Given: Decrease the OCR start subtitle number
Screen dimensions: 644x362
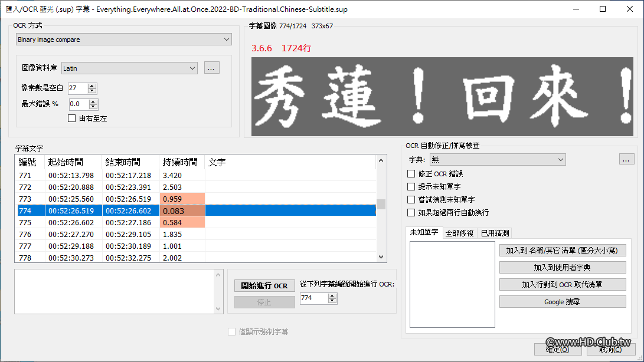Looking at the screenshot, I should (x=332, y=301).
